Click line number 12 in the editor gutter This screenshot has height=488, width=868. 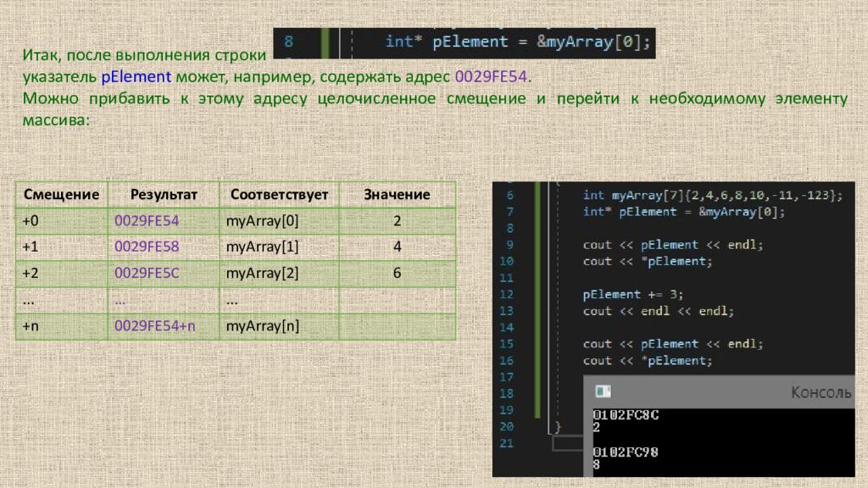(506, 294)
